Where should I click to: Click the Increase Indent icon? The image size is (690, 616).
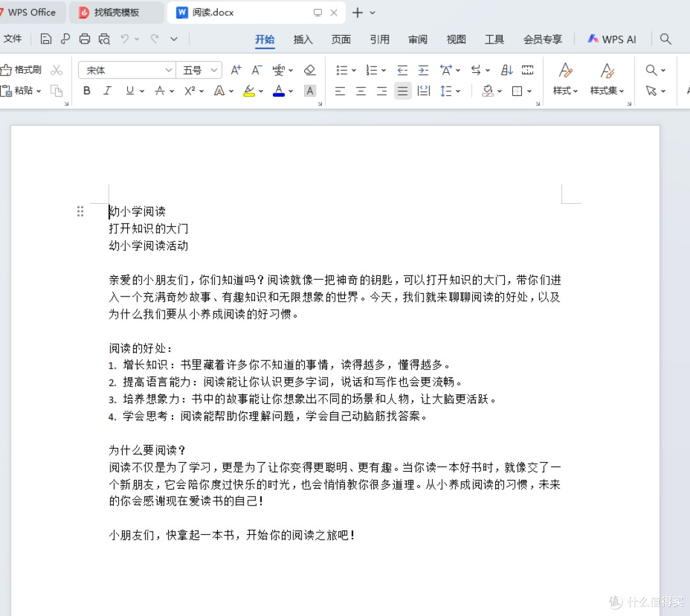(x=424, y=70)
